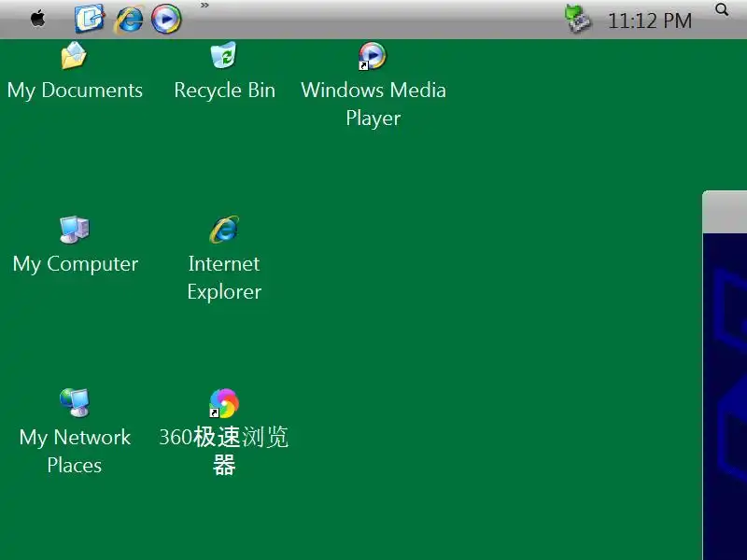Select the My Computer desktop icon
Screen dimensions: 747x560
(x=75, y=230)
